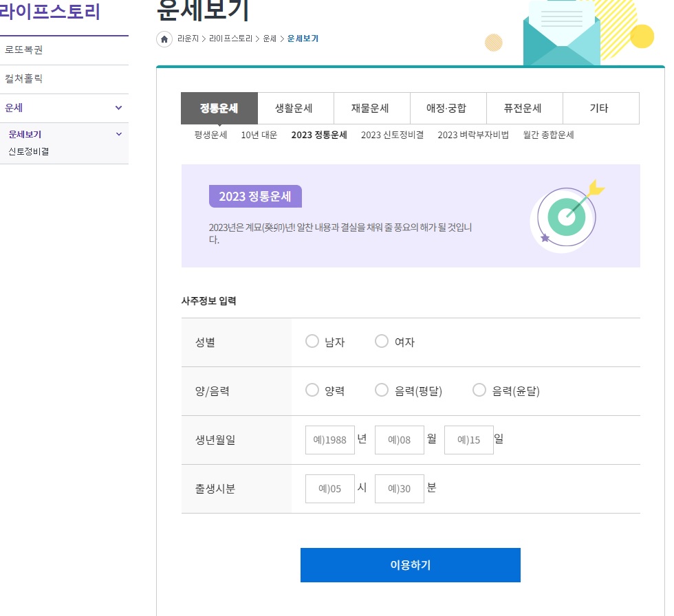Select 음력(평달) calendar option
Viewport: 674px width, 616px height.
pyautogui.click(x=382, y=390)
